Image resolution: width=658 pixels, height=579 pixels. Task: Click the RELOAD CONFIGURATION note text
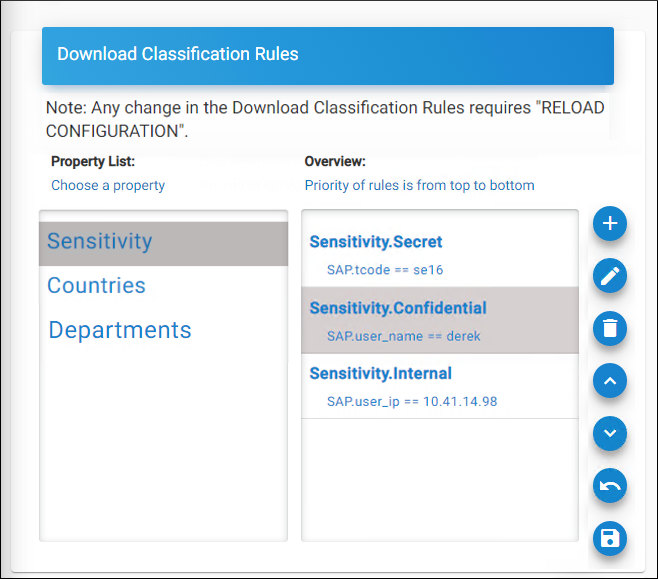click(325, 118)
